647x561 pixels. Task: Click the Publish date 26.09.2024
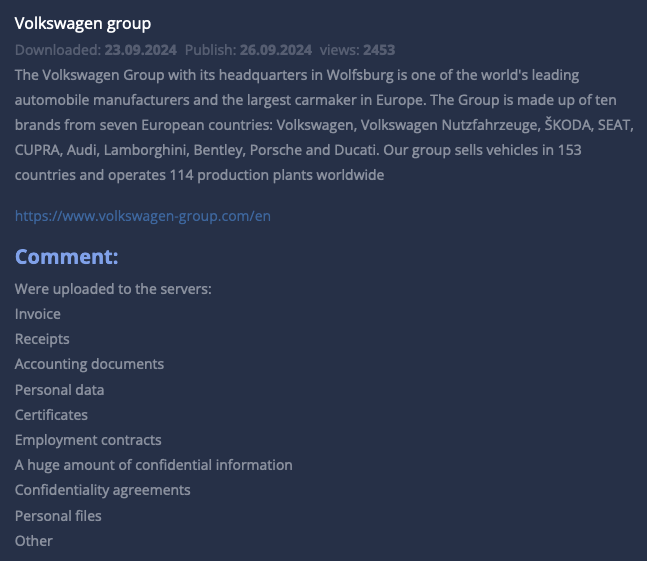click(x=275, y=49)
